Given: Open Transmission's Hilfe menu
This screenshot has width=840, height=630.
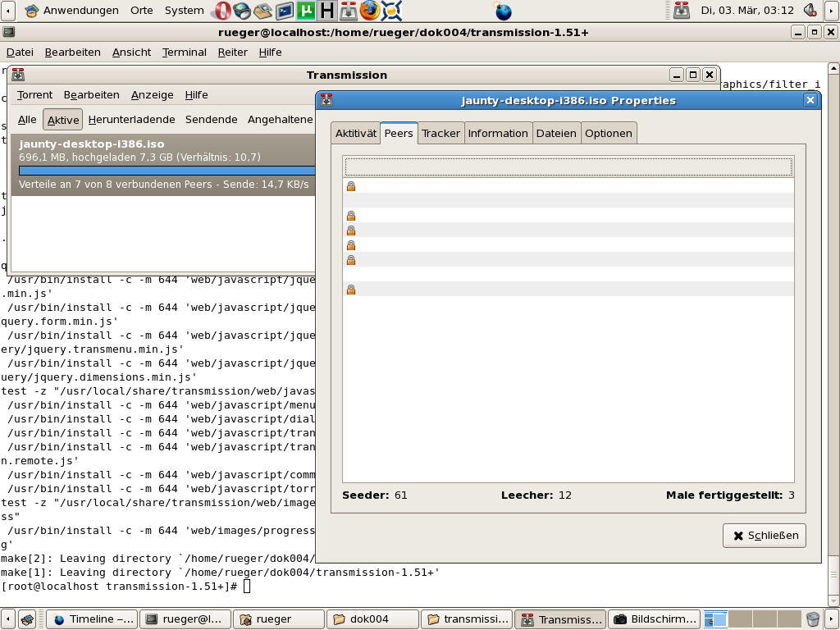Looking at the screenshot, I should (x=196, y=95).
